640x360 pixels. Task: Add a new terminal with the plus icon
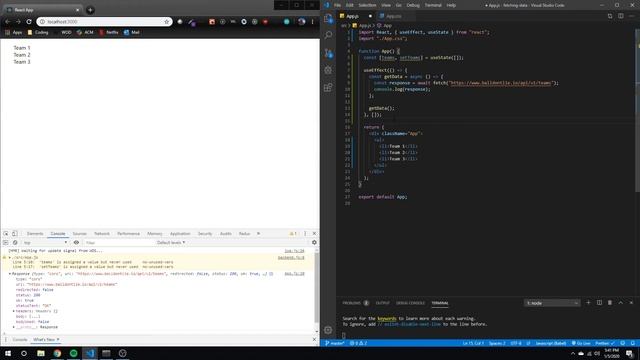(x=588, y=303)
